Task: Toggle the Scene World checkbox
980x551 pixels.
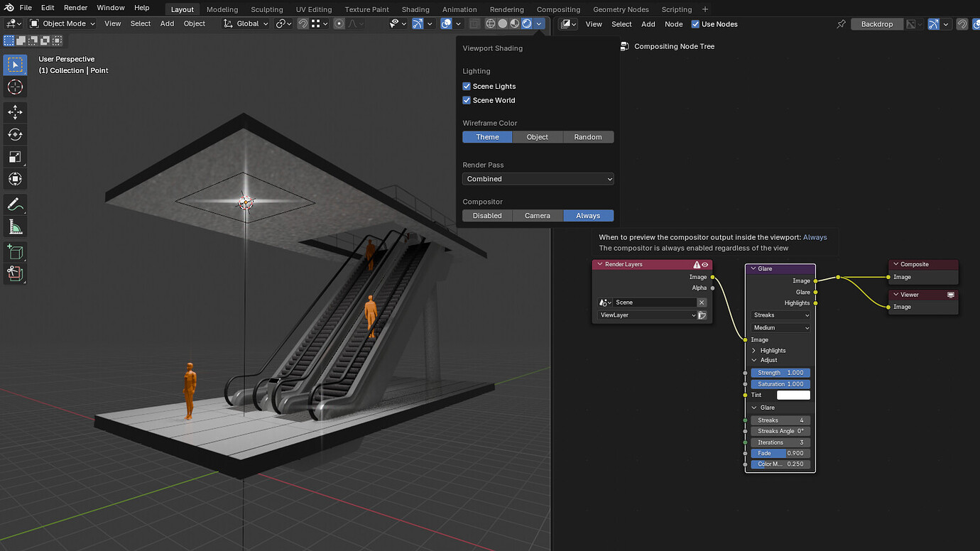Action: coord(467,100)
